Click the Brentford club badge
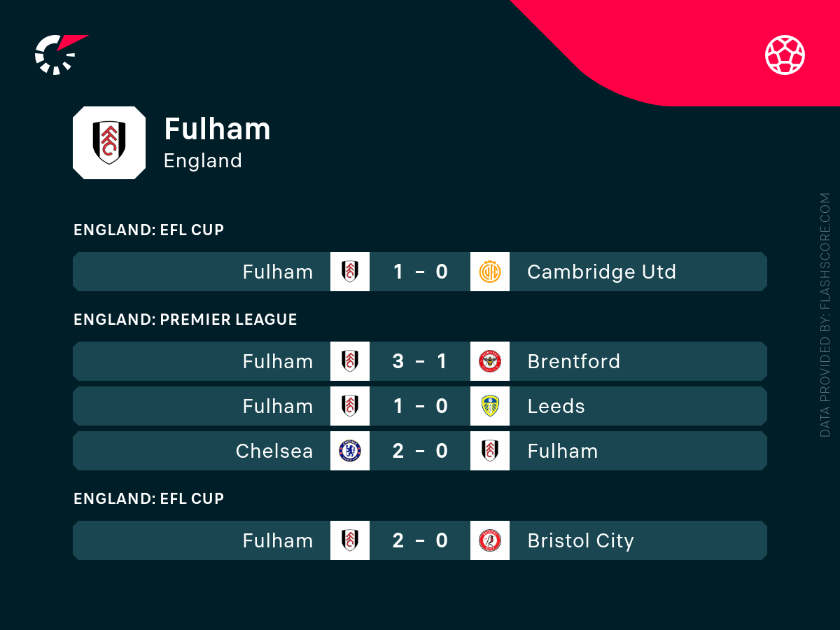This screenshot has height=630, width=840. [x=490, y=361]
